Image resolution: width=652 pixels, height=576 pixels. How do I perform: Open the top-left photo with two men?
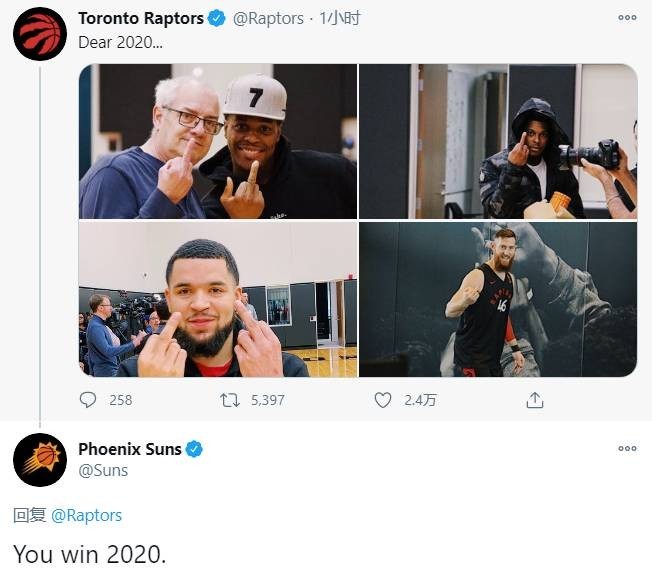point(218,141)
